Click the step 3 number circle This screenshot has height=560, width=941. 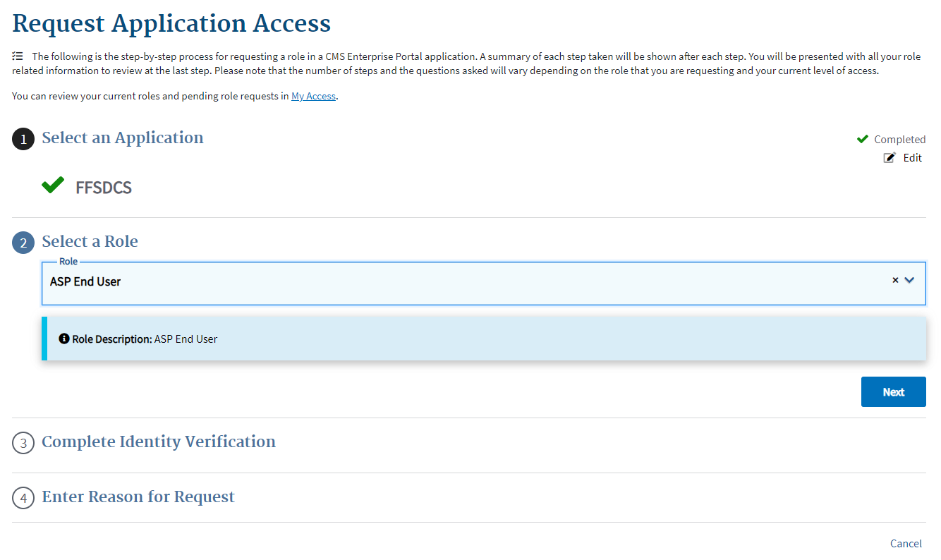[x=23, y=443]
